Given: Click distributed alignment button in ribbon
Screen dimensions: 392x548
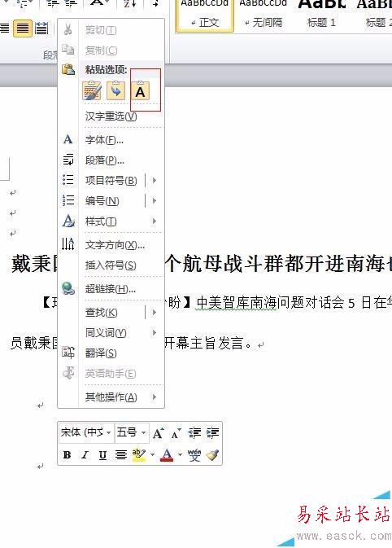Looking at the screenshot, I should point(41,28).
